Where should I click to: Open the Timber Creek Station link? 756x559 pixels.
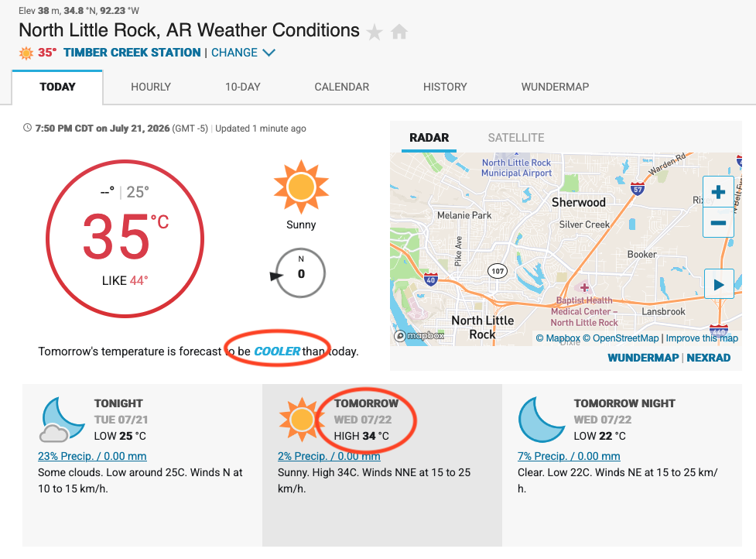click(x=132, y=53)
